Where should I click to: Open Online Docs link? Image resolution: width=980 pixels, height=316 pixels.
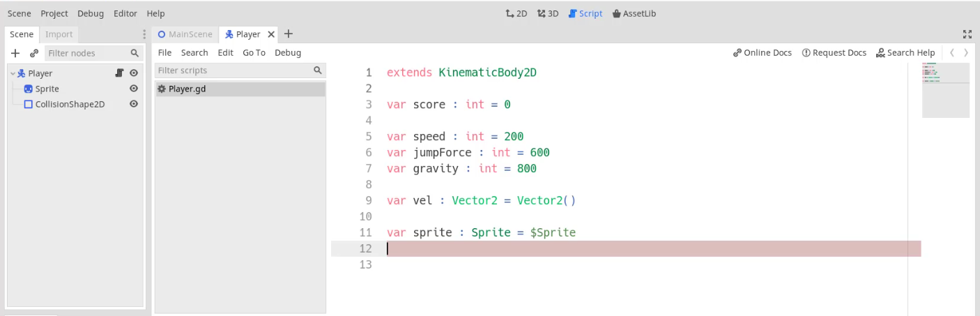(x=763, y=52)
